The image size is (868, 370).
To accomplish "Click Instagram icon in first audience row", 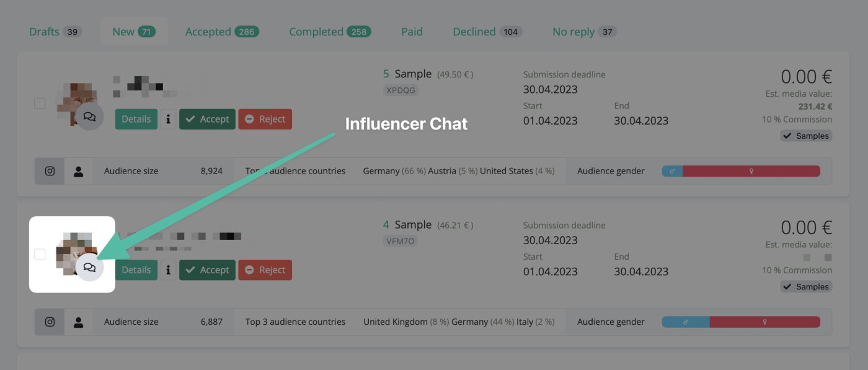I will pos(50,171).
